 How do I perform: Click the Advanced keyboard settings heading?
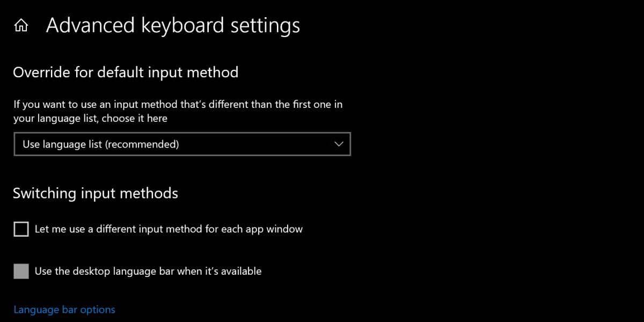point(173,25)
